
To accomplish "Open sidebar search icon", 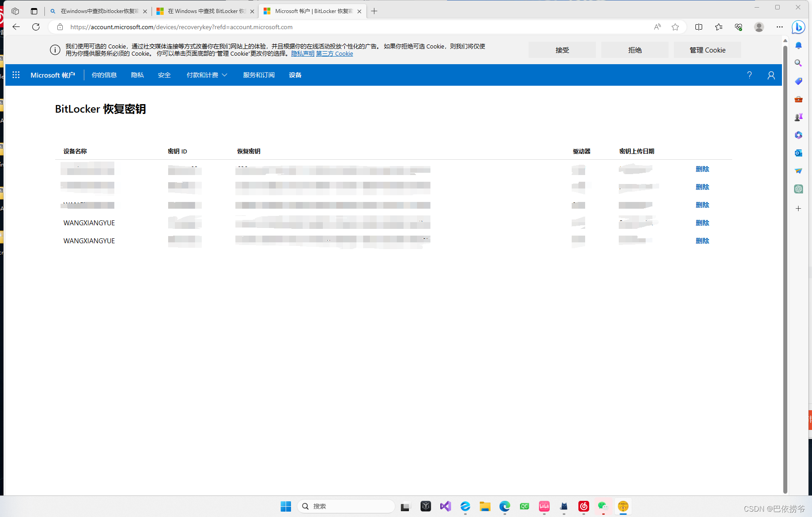I will [799, 63].
